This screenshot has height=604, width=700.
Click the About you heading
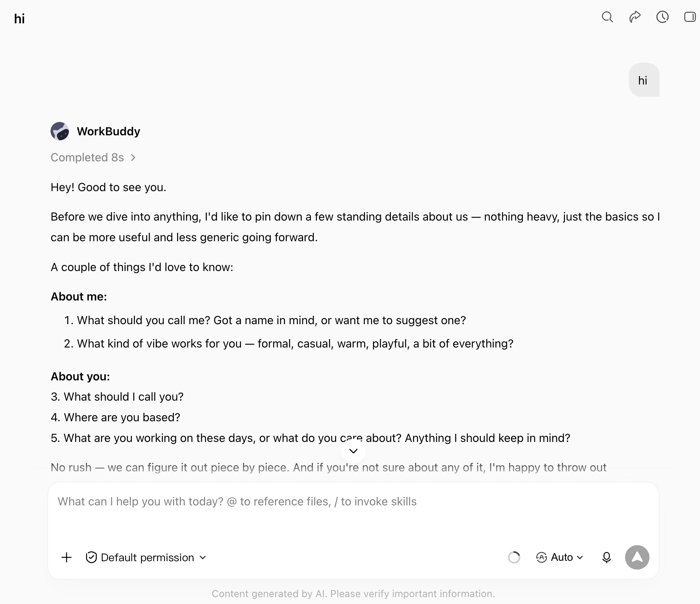(80, 377)
